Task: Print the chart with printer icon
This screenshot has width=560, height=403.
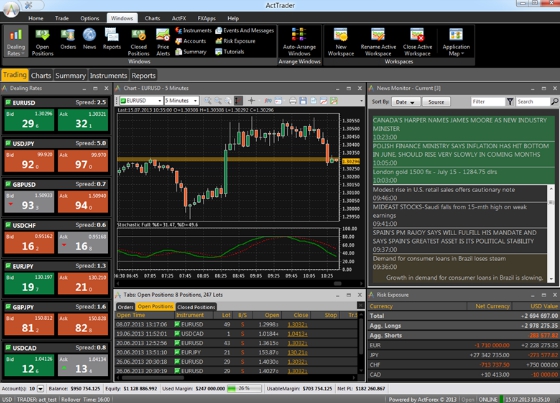Action: click(x=293, y=101)
